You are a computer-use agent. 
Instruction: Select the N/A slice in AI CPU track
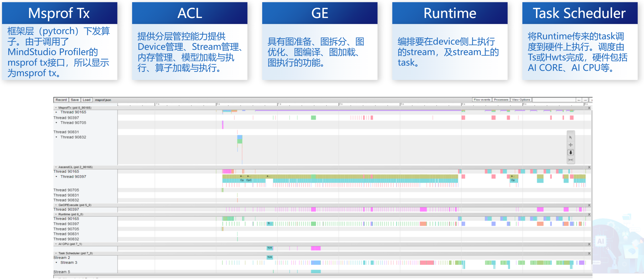click(270, 248)
